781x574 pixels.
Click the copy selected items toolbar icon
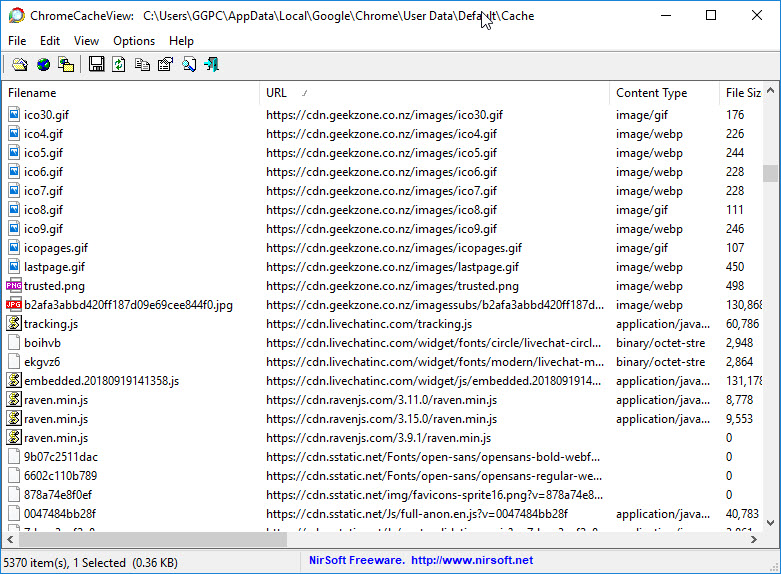142,65
